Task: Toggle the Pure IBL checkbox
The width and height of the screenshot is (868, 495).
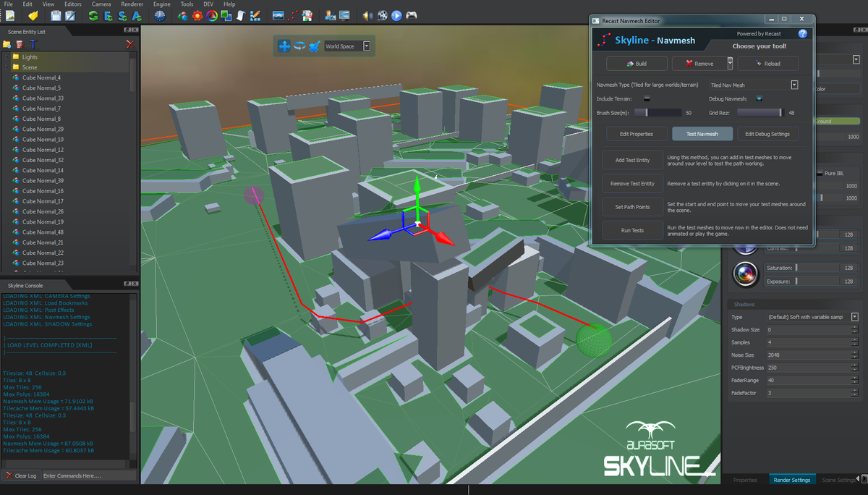Action: (x=820, y=173)
